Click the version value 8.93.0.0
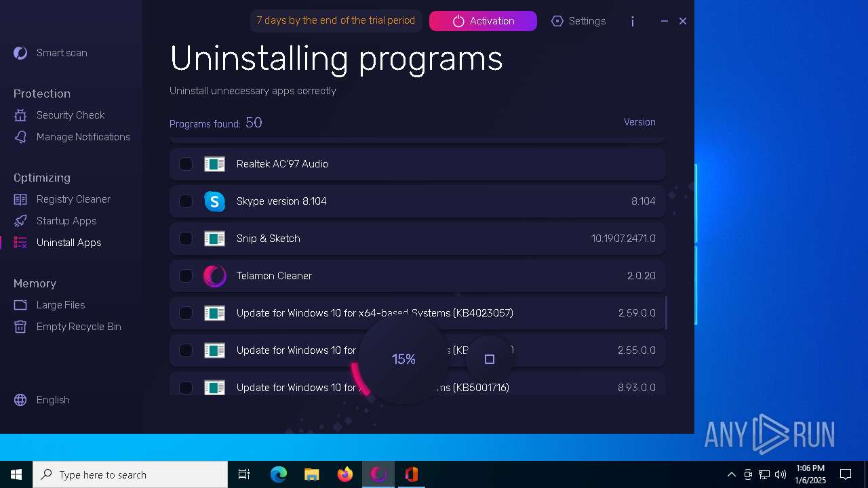This screenshot has height=488, width=868. click(x=637, y=388)
